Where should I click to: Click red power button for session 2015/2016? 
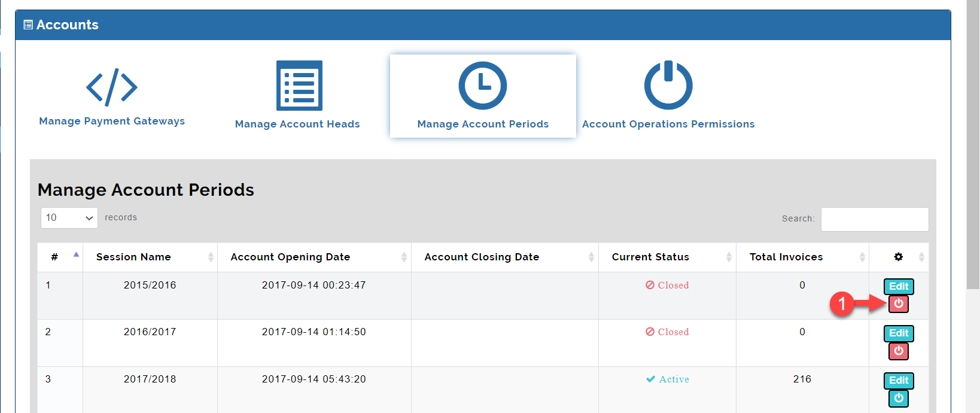[899, 304]
